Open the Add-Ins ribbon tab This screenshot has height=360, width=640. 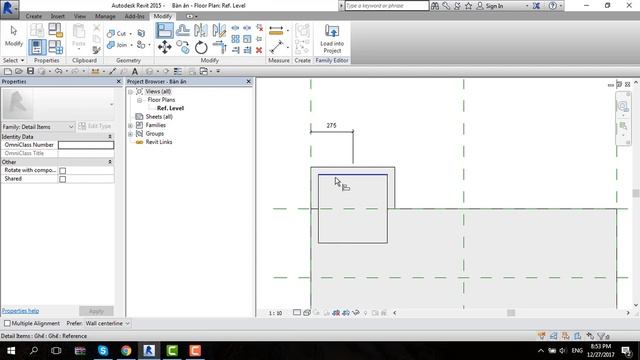[x=135, y=16]
